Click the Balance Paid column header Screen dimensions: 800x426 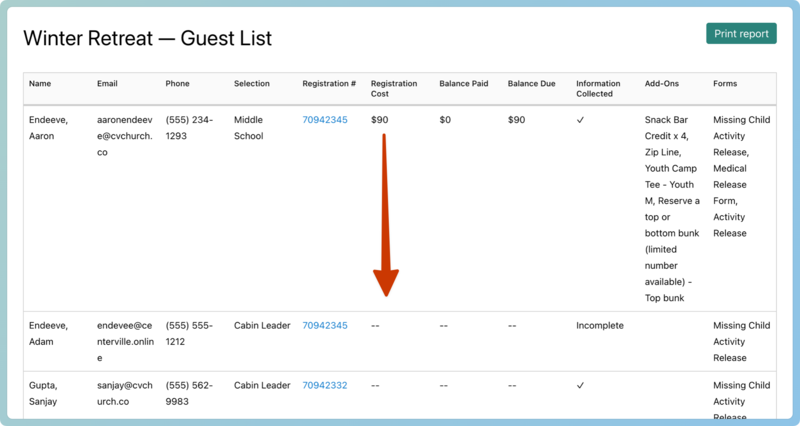click(463, 84)
